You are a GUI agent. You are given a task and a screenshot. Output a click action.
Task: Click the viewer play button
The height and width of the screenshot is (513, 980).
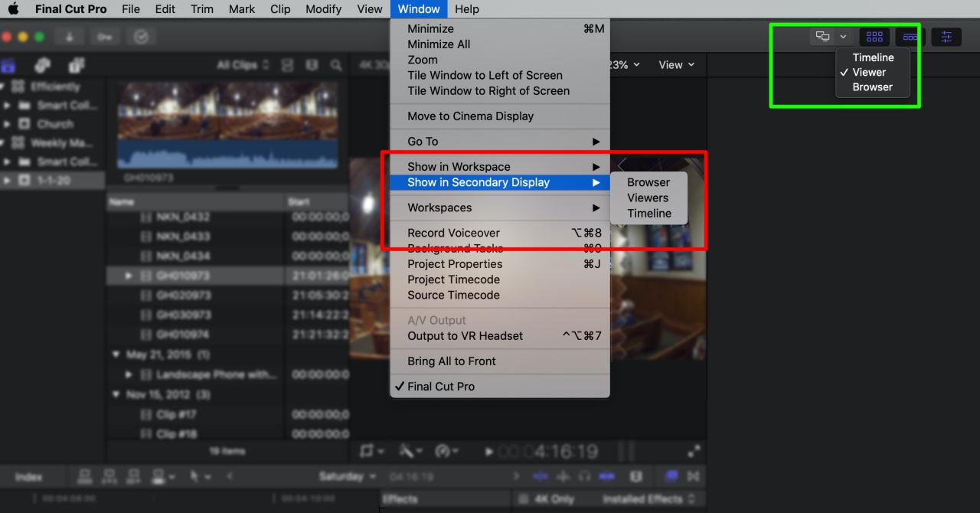pos(489,452)
